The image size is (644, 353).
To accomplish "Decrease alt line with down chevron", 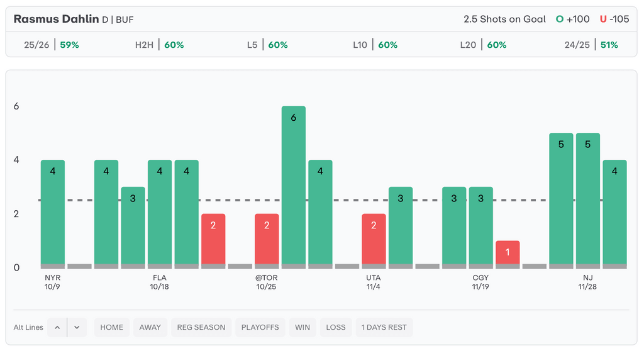I will (76, 327).
